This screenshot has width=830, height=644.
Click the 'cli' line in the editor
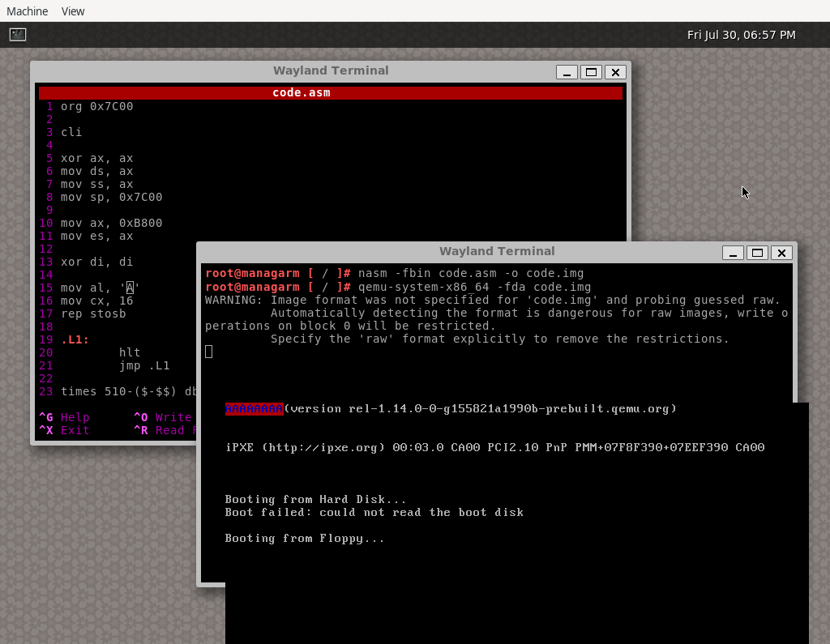click(71, 132)
